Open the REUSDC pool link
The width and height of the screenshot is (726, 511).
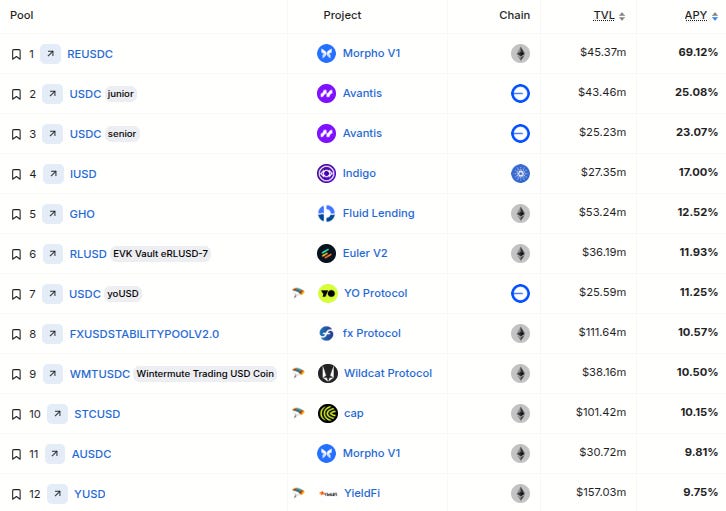click(90, 54)
